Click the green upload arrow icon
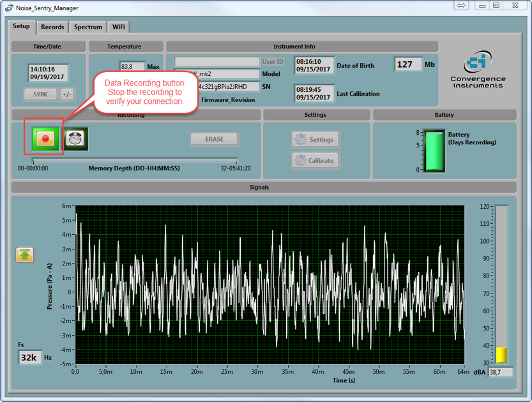The image size is (532, 402). (x=25, y=255)
